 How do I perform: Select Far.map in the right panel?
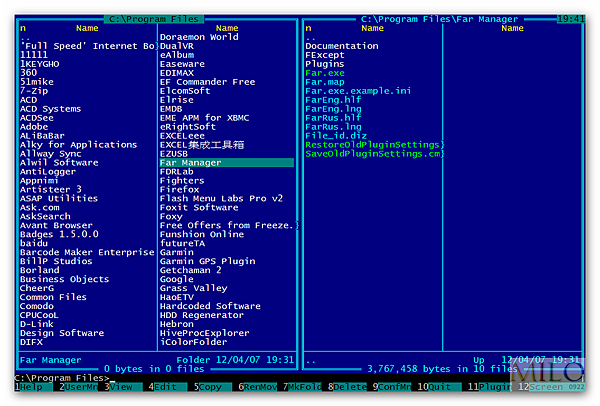click(x=324, y=82)
